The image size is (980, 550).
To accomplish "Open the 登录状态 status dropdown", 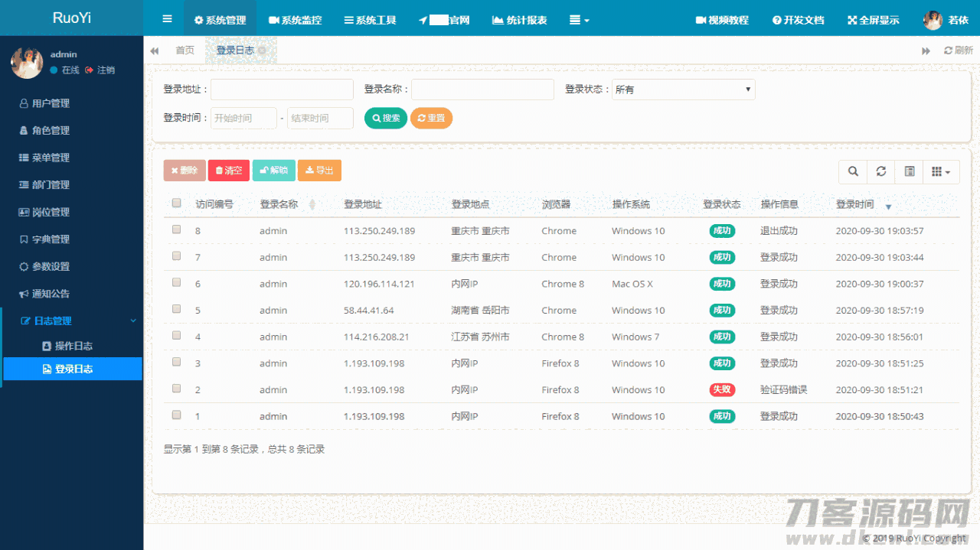I will [x=683, y=89].
